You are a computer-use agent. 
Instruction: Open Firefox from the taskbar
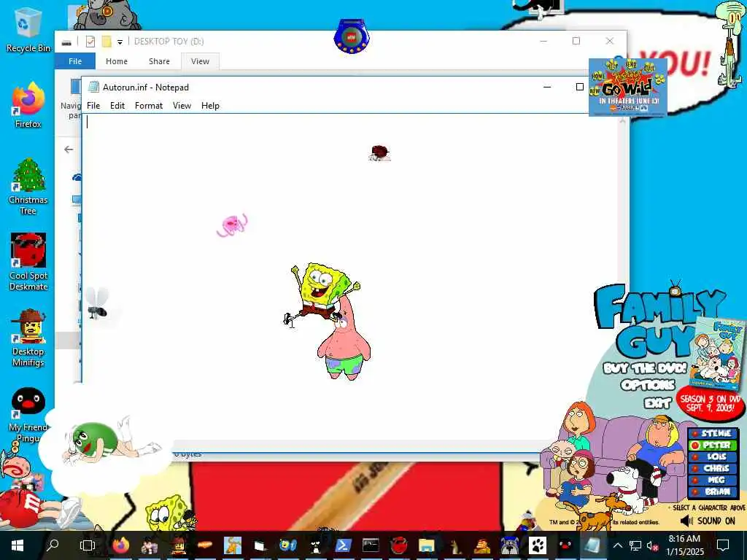point(120,545)
